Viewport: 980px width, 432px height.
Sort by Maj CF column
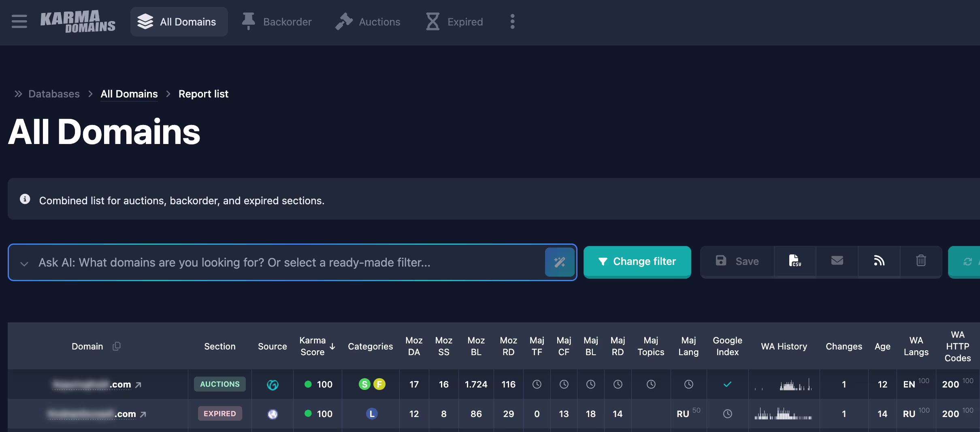tap(564, 346)
